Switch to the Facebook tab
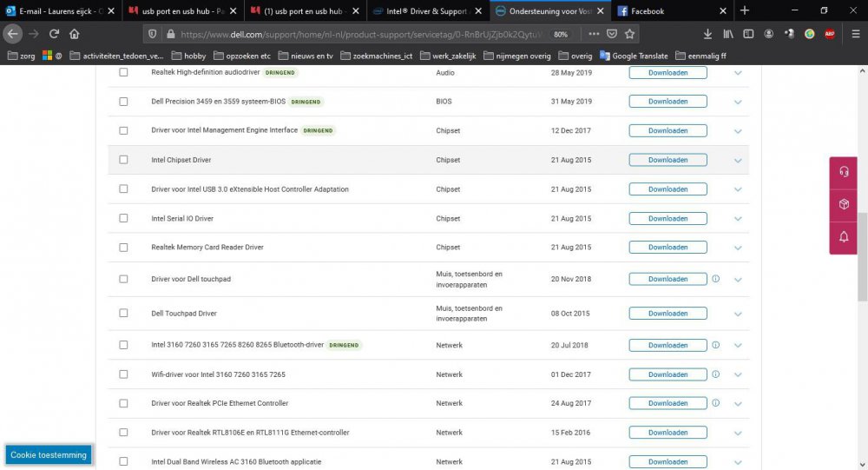This screenshot has height=470, width=868. [x=668, y=10]
